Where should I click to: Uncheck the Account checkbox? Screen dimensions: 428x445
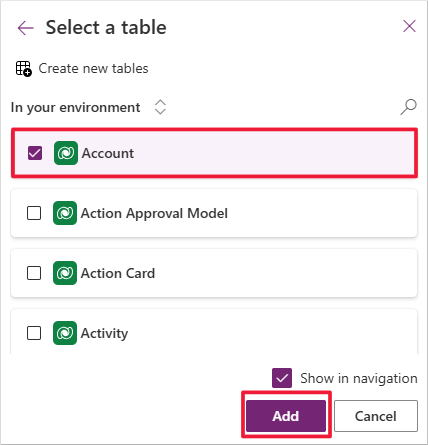pyautogui.click(x=35, y=153)
